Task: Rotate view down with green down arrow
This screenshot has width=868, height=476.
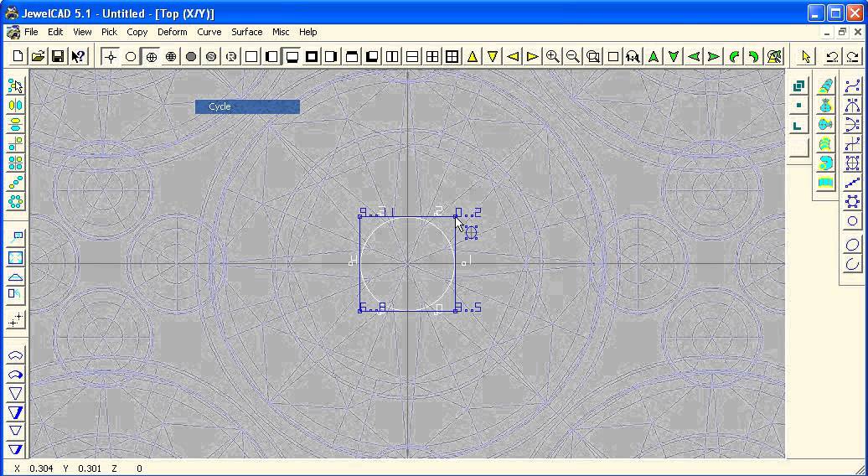Action: click(673, 56)
